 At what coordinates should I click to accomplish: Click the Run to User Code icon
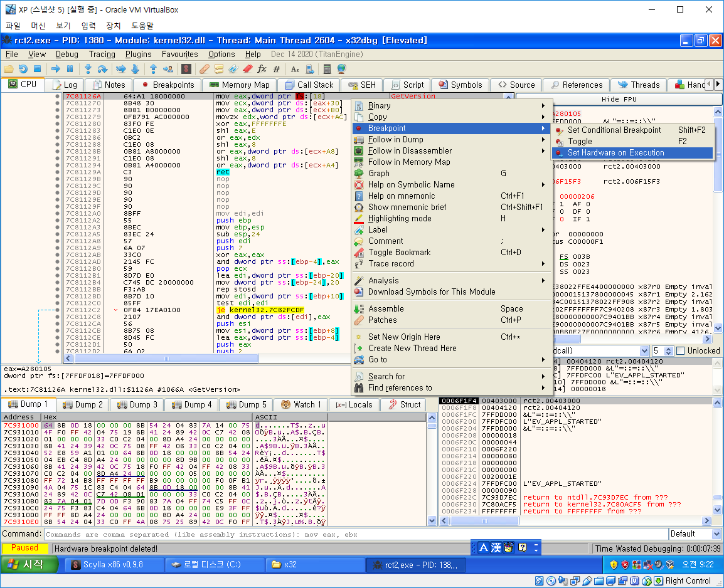pos(168,69)
